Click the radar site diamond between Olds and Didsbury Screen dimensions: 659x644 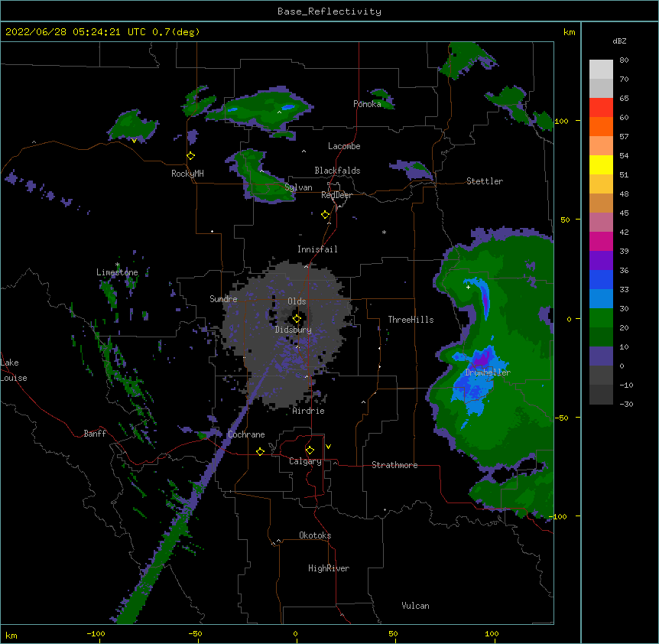297,319
